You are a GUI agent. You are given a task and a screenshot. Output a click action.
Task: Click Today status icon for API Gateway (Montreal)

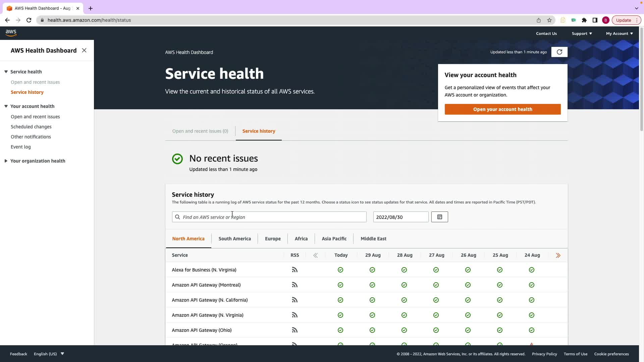pyautogui.click(x=340, y=285)
